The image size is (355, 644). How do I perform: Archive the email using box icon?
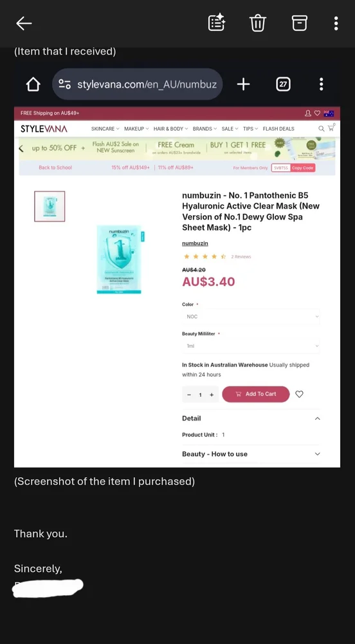pos(299,23)
